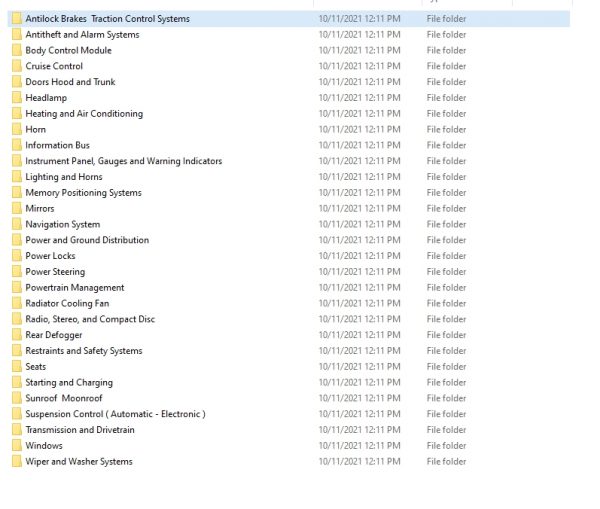
Task: Select the 'Radio, Stereo, and Compact Disc' name
Action: click(x=90, y=319)
